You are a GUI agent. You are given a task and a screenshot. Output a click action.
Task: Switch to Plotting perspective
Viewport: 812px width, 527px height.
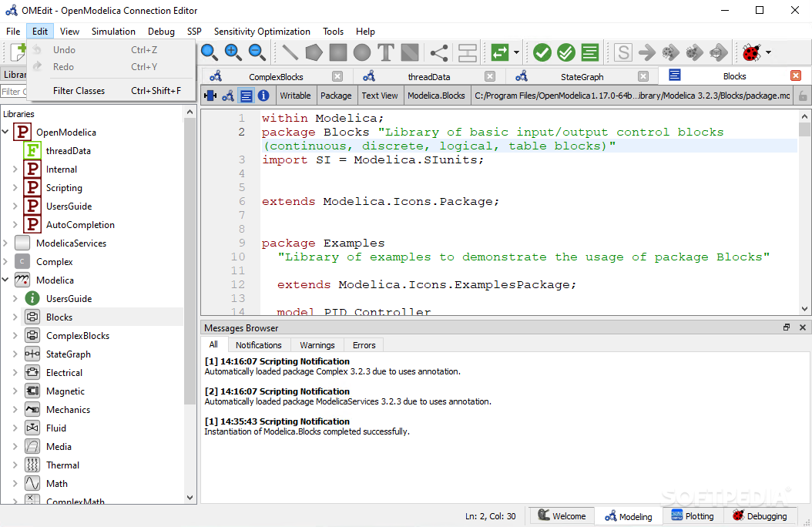693,515
